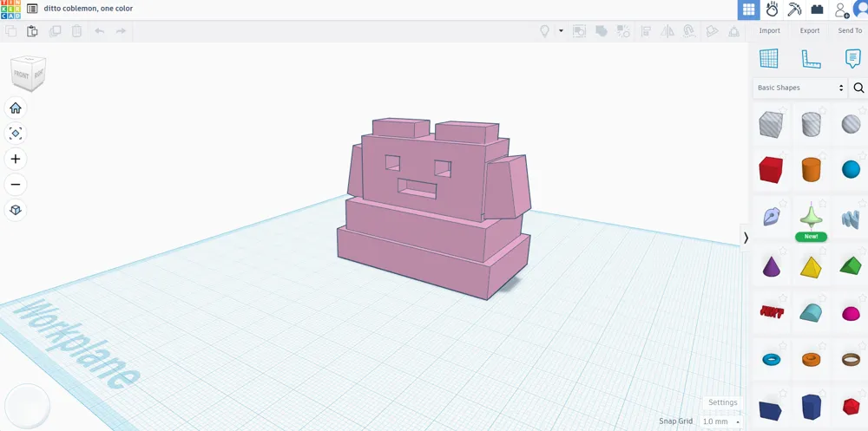Image resolution: width=868 pixels, height=431 pixels.
Task: Open the Basic Shapes category dropdown
Action: coord(800,88)
